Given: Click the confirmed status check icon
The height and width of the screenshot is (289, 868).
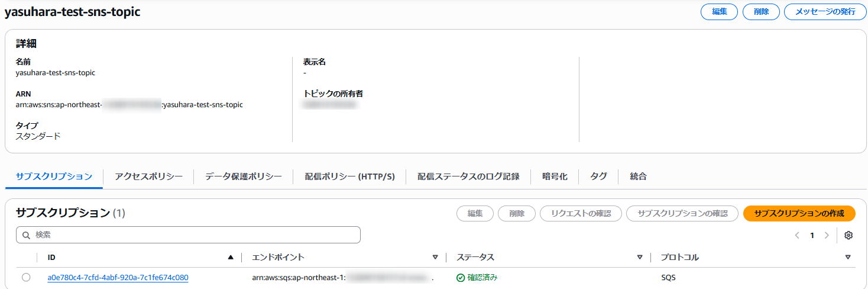Looking at the screenshot, I should click(x=461, y=278).
